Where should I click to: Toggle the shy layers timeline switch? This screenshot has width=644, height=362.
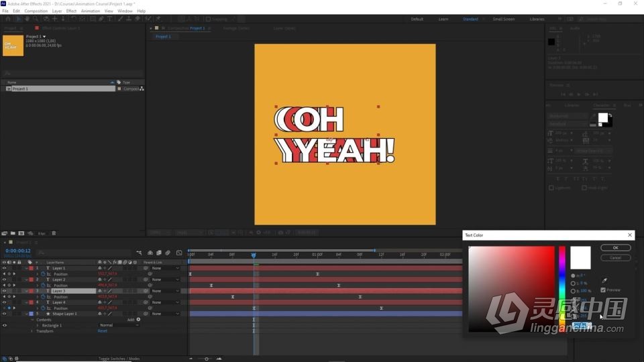(x=150, y=253)
